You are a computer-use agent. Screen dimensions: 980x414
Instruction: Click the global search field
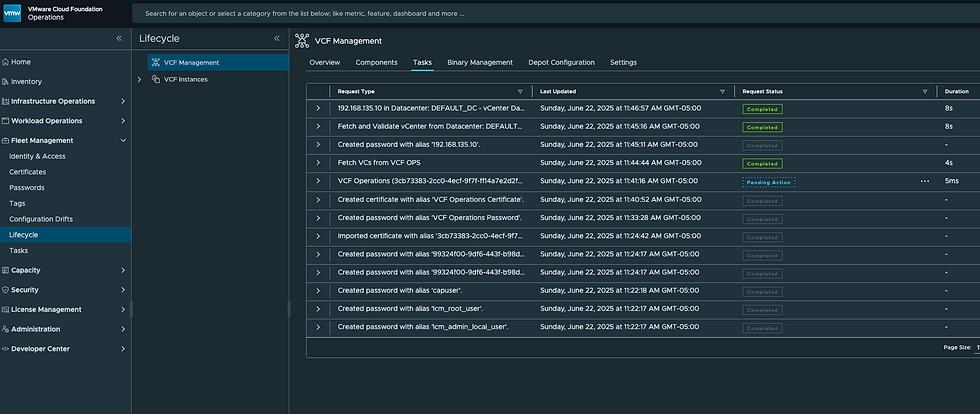556,13
